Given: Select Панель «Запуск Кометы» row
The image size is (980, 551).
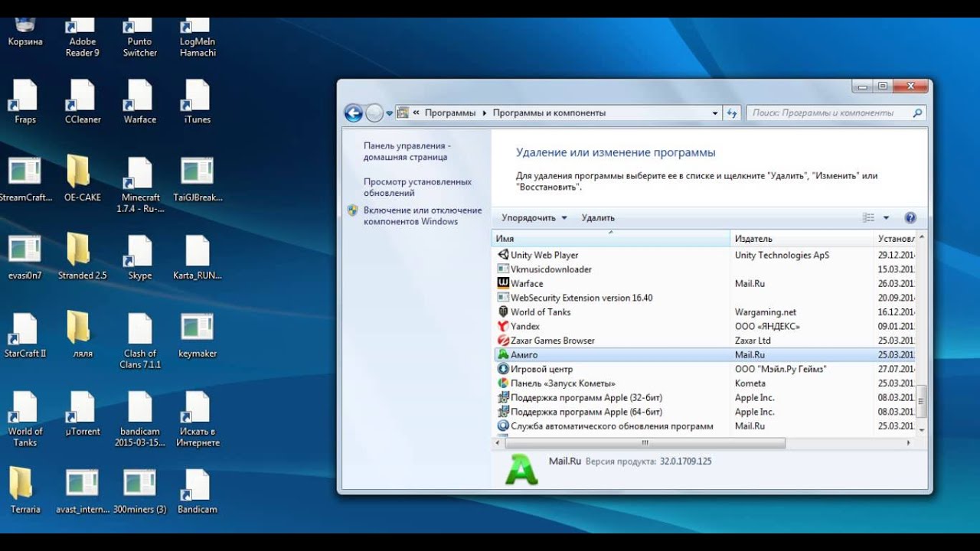Looking at the screenshot, I should pyautogui.click(x=704, y=383).
